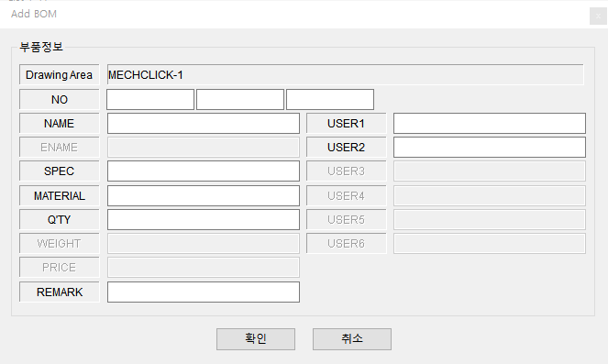Viewport: 608px width, 364px height.
Task: Close the Add BOM dialog
Action: 598,17
